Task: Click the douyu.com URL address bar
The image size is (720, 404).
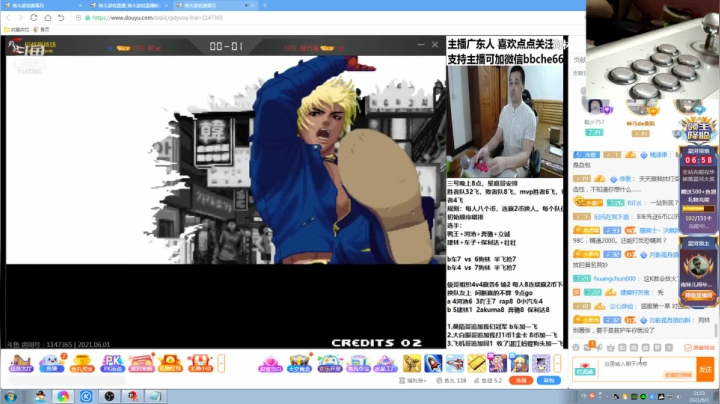Action: pos(157,17)
